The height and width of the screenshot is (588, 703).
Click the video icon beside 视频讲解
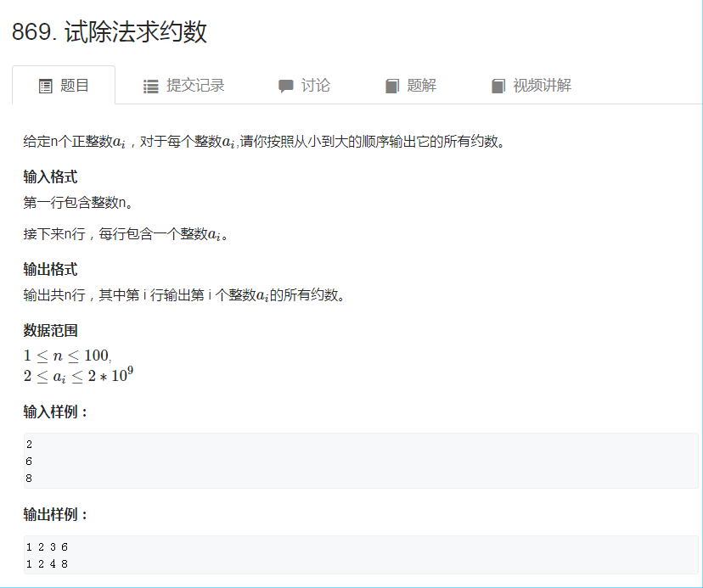498,85
